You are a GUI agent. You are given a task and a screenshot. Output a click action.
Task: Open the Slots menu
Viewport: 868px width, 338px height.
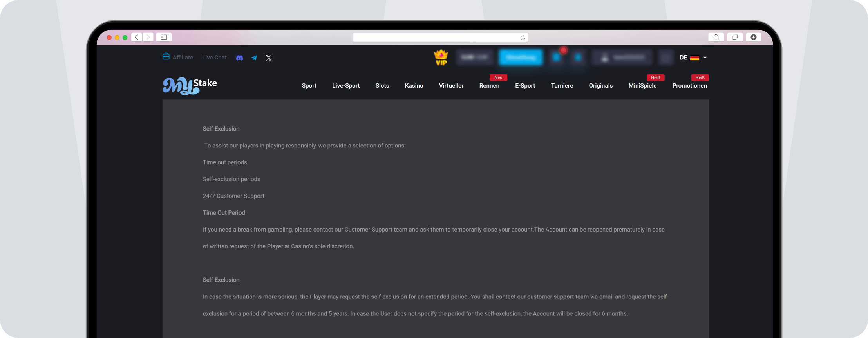coord(382,86)
